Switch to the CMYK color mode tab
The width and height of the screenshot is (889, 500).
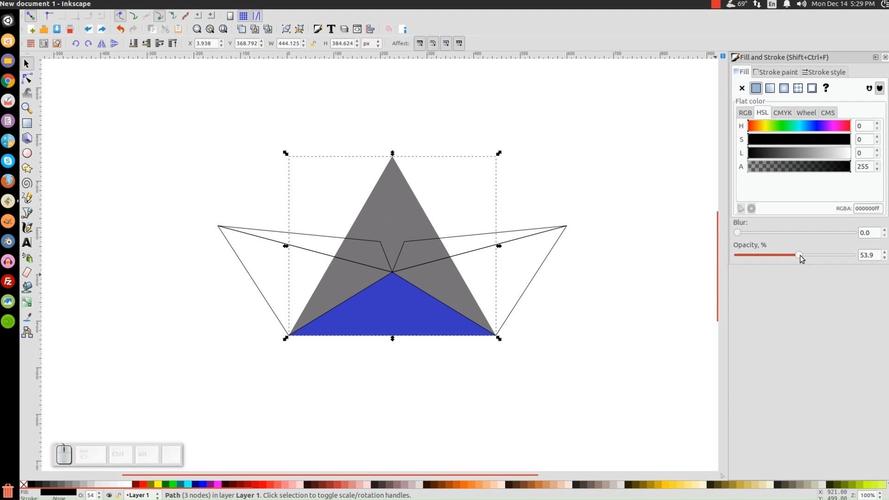[x=782, y=112]
